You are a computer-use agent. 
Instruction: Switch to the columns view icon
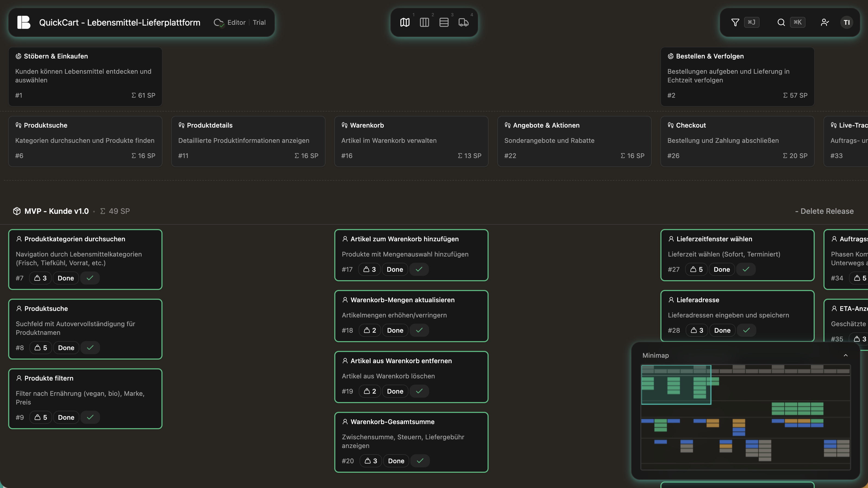coord(424,22)
